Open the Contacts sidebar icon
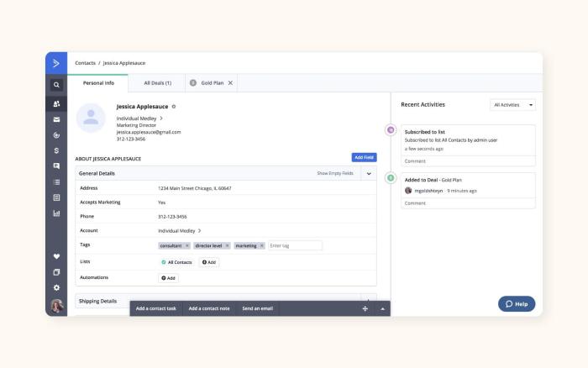The height and width of the screenshot is (368, 588). [x=56, y=104]
